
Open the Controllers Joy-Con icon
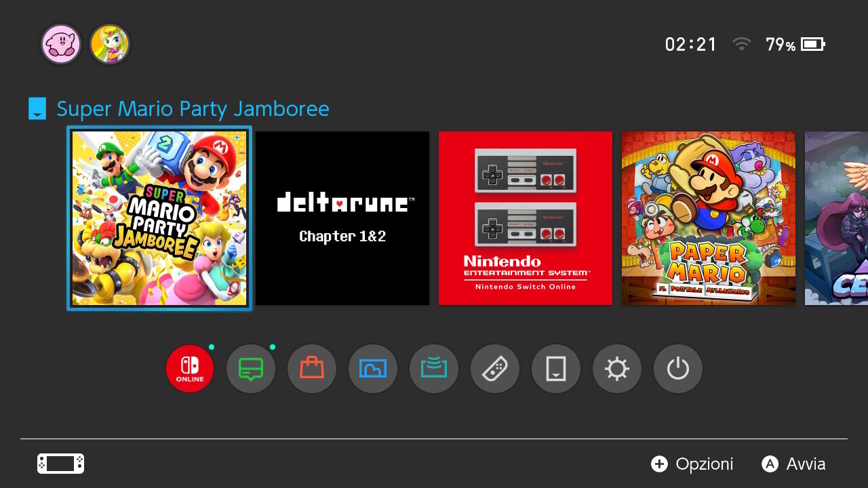click(x=495, y=369)
